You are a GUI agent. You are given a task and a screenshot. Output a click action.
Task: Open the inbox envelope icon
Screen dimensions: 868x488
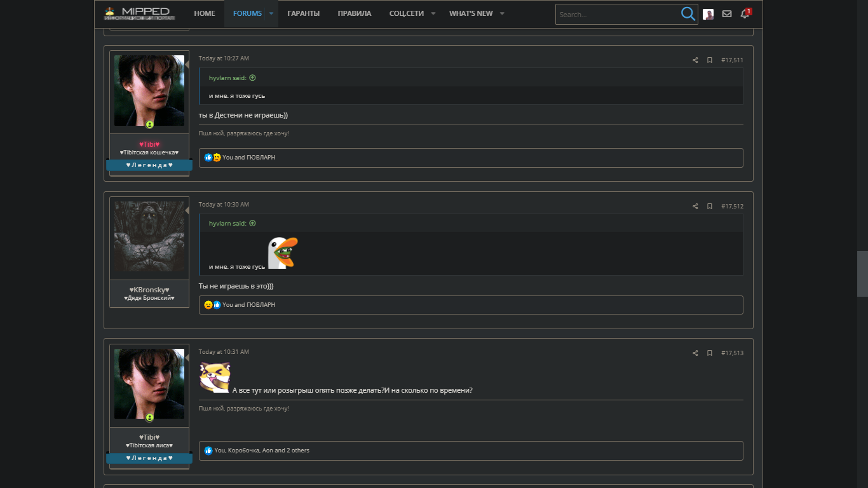(727, 14)
